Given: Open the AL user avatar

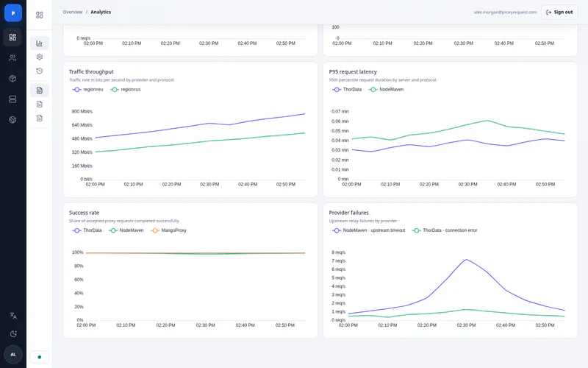Looking at the screenshot, I should click(13, 355).
